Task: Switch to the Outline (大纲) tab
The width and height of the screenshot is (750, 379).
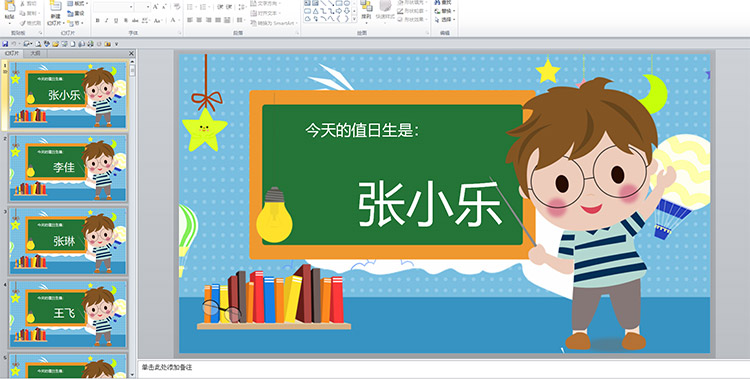Action: click(35, 54)
